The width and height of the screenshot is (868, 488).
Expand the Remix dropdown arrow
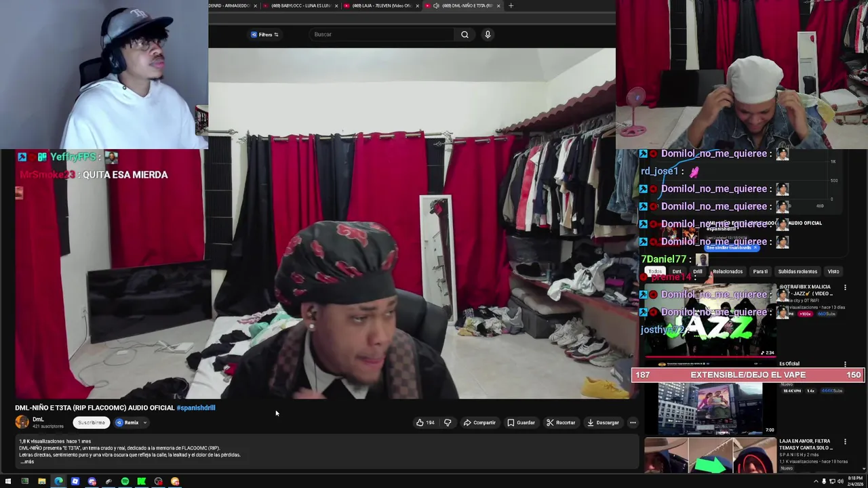(x=144, y=423)
